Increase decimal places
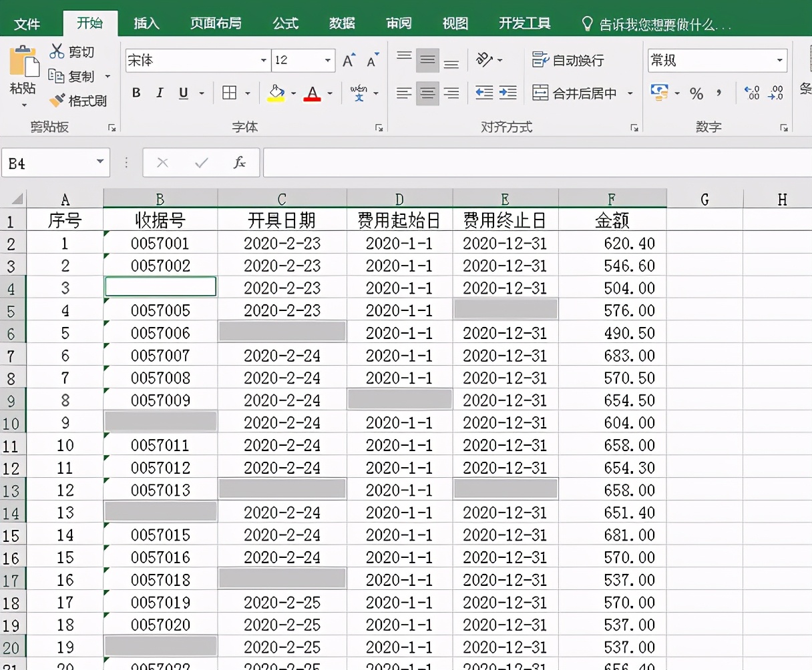The height and width of the screenshot is (670, 812). coord(752,93)
